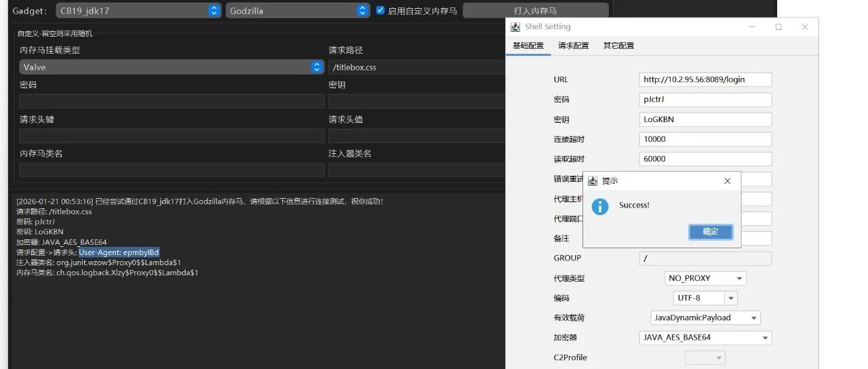Click the empty 密钥 field in custom panel
Screen dimensions: 868x369
click(417, 101)
